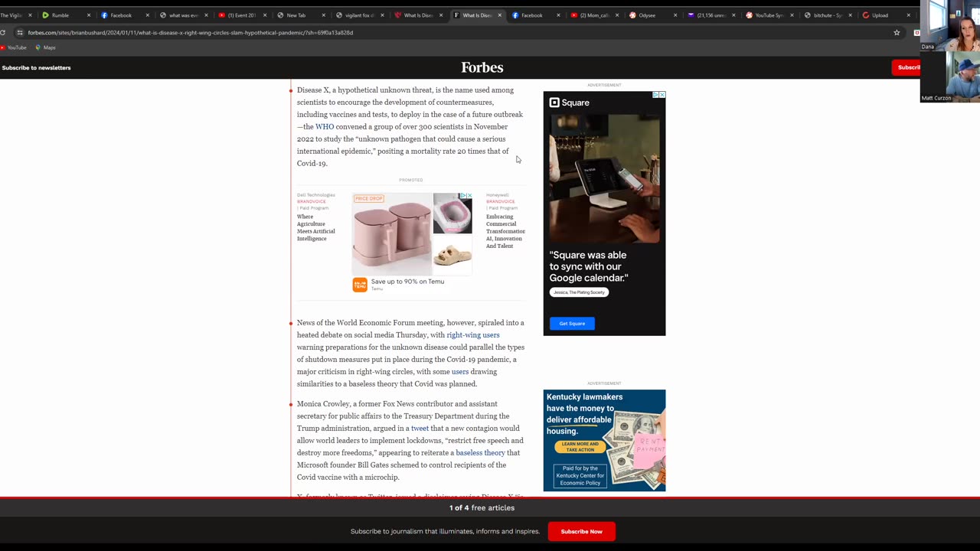The width and height of the screenshot is (980, 551).
Task: Reload the page with the refresh icon
Action: tap(3, 33)
